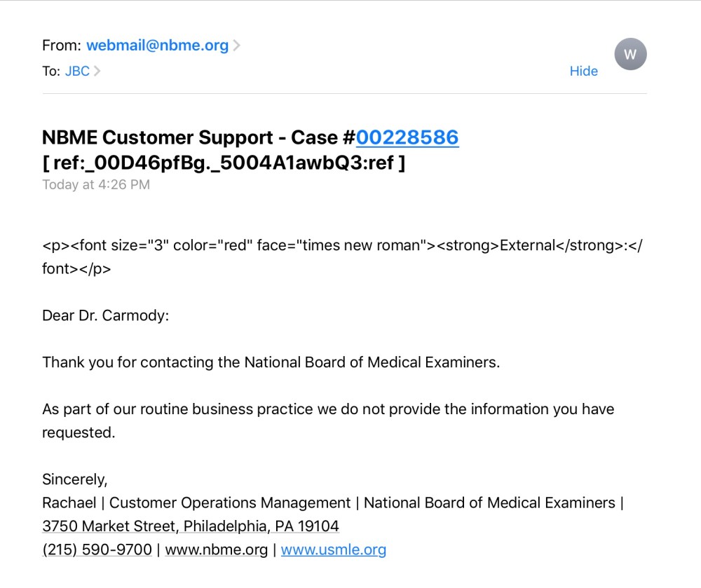Tap the round W sender avatar
701x588 pixels.
coord(629,55)
